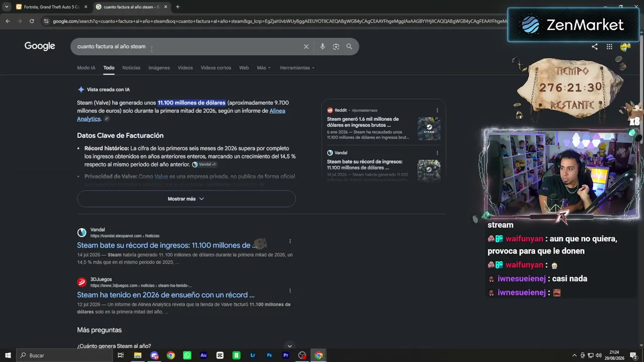Open the Valve link in the overview
Screen dimensions: 644x362
[161, 176]
